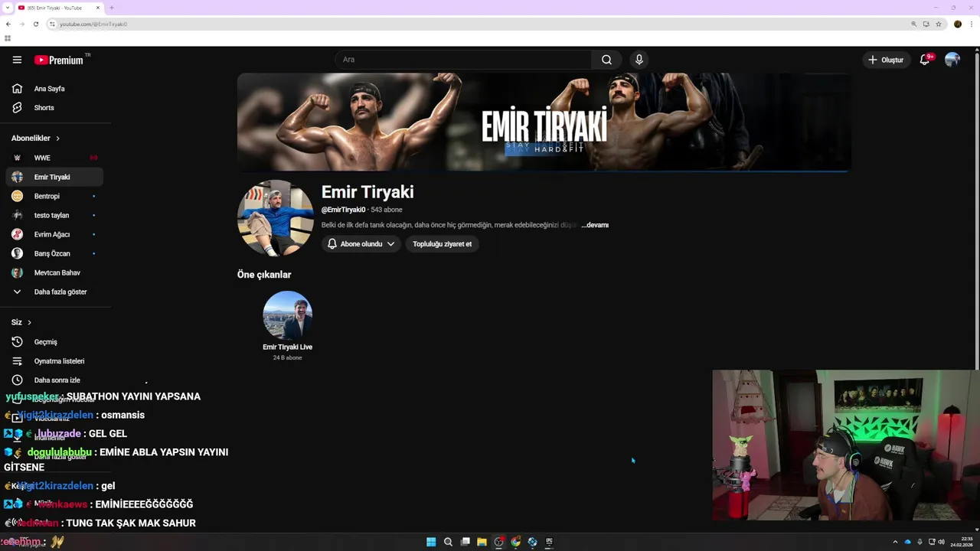The height and width of the screenshot is (551, 980).
Task: Click the search magnifier button
Action: pyautogui.click(x=606, y=60)
